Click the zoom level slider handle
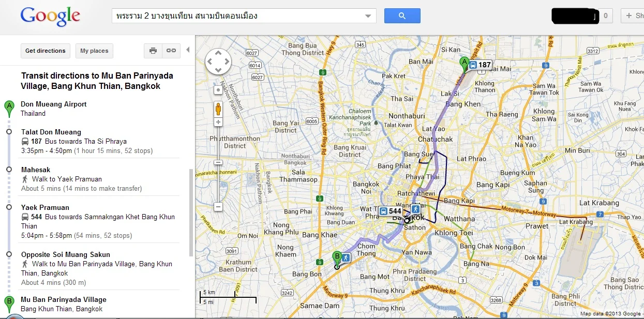 pyautogui.click(x=218, y=162)
